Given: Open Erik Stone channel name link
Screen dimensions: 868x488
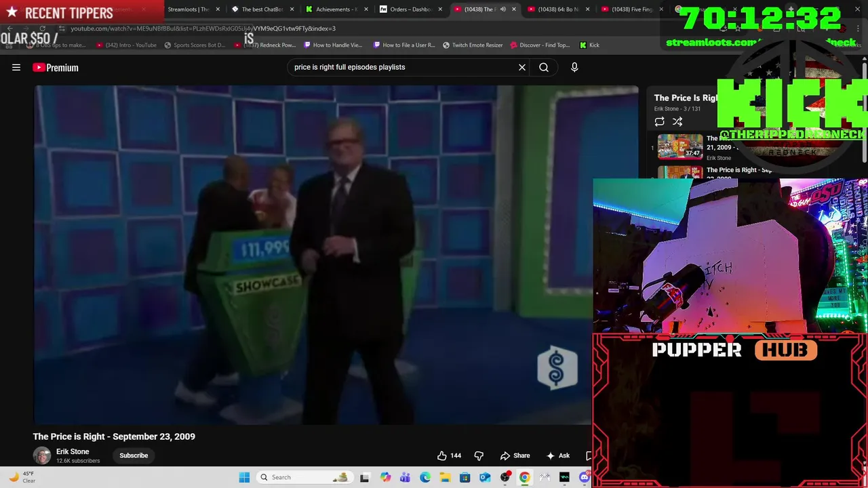Looking at the screenshot, I should tap(73, 451).
